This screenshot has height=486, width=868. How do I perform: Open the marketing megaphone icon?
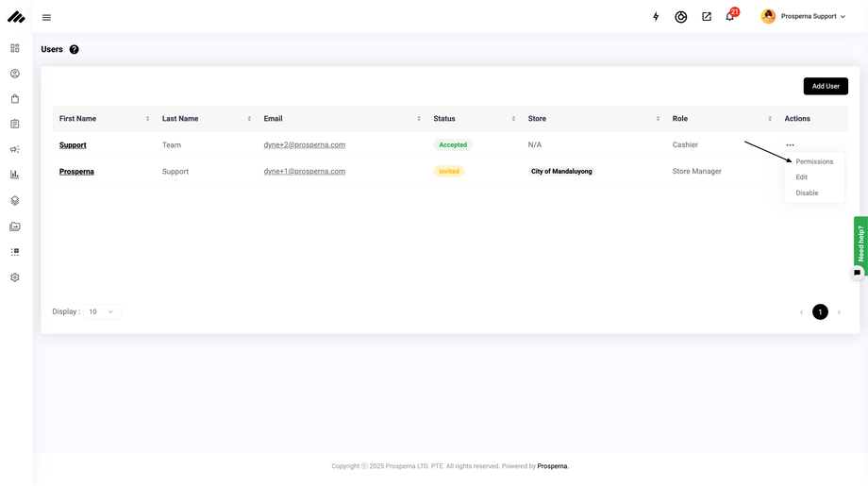[x=15, y=149]
